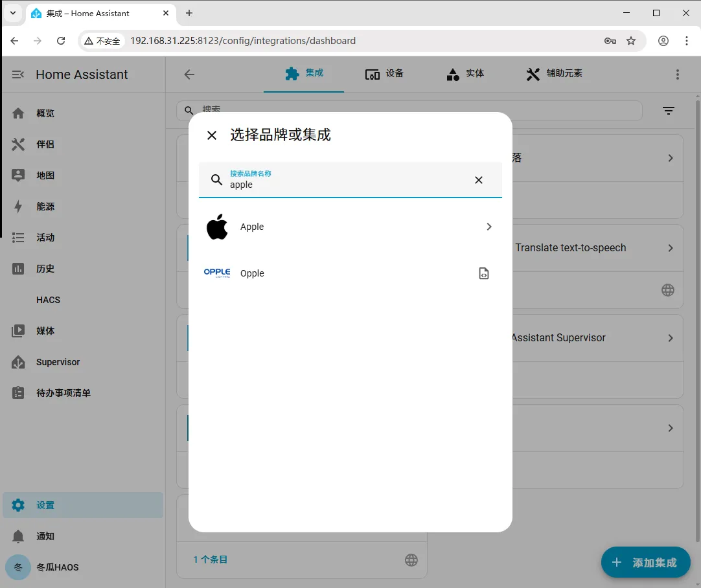Reload the browser page
The image size is (701, 588).
[61, 41]
